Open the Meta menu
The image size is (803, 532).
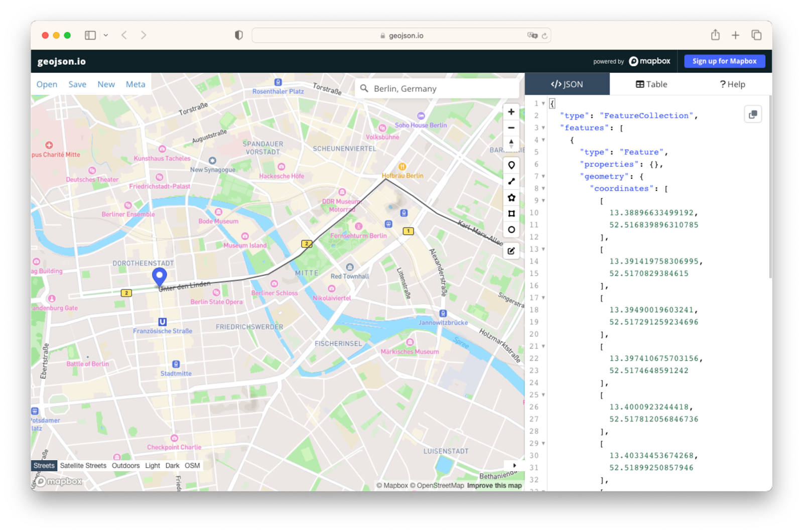[136, 84]
